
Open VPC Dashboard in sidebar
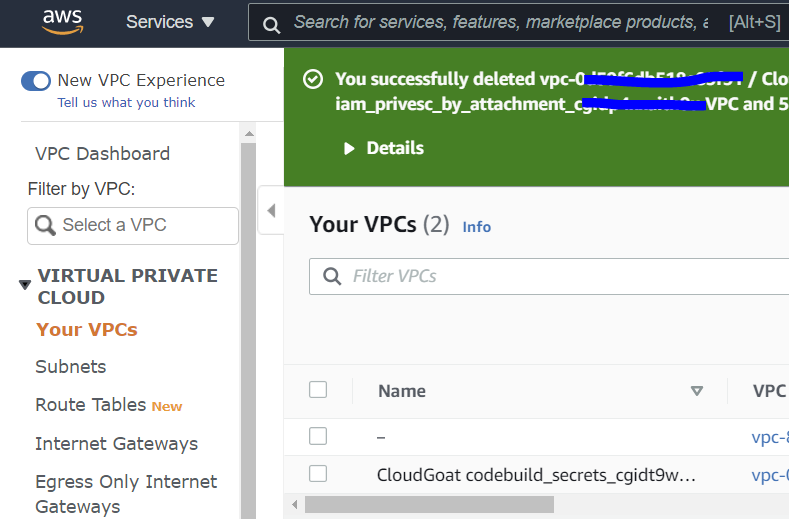point(103,154)
